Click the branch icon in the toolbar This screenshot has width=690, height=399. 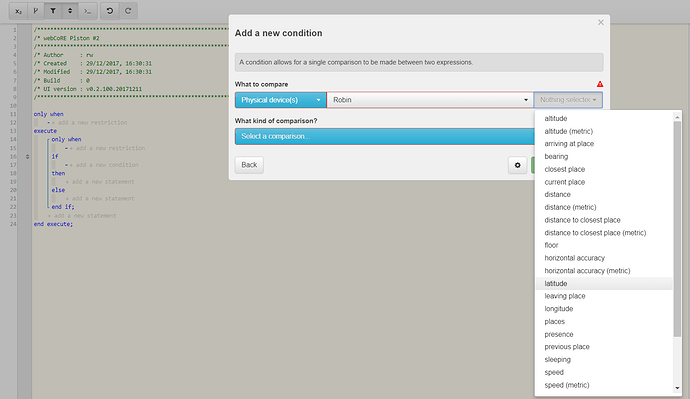coord(36,11)
